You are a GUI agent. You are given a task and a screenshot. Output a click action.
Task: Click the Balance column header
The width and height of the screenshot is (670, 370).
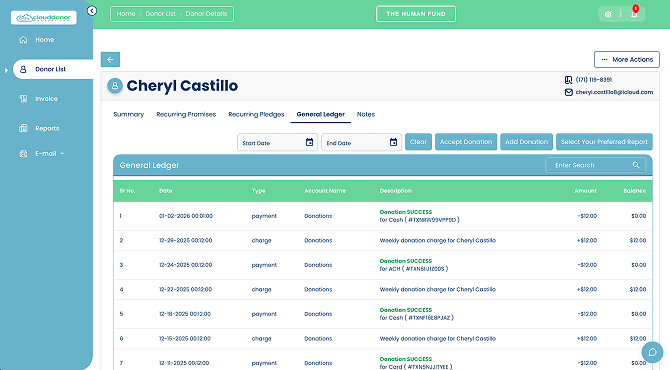pyautogui.click(x=635, y=191)
